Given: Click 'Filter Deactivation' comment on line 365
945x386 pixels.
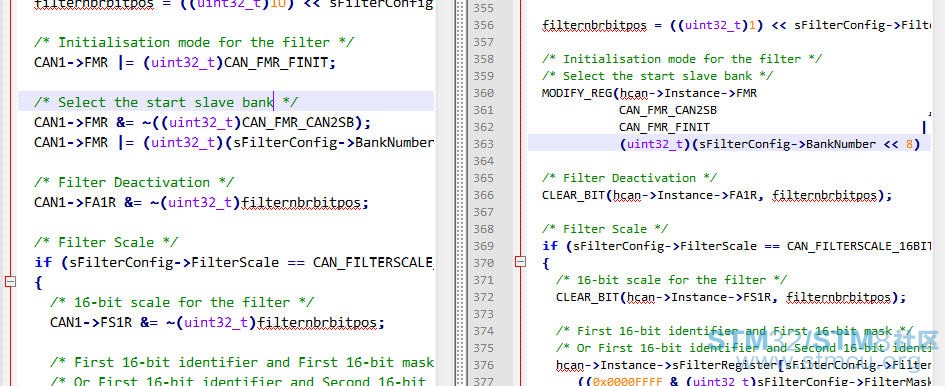Looking at the screenshot, I should pos(630,178).
